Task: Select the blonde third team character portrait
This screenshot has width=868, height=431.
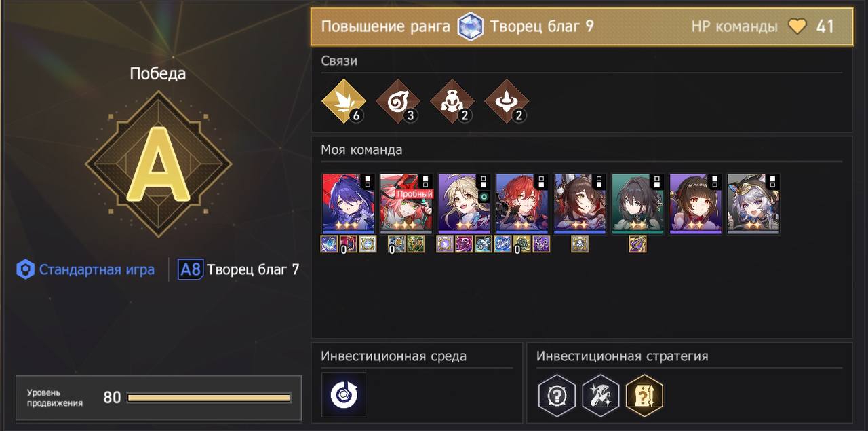Action: tap(464, 204)
